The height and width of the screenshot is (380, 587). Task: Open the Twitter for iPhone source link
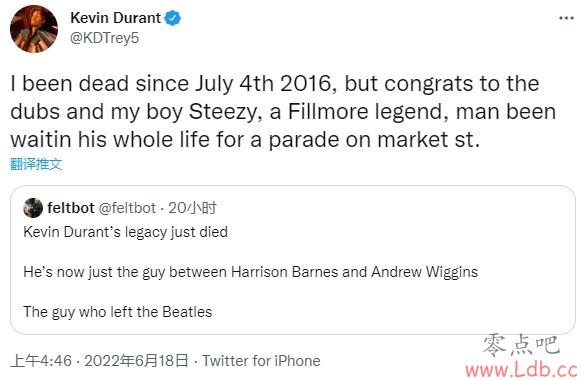point(261,361)
